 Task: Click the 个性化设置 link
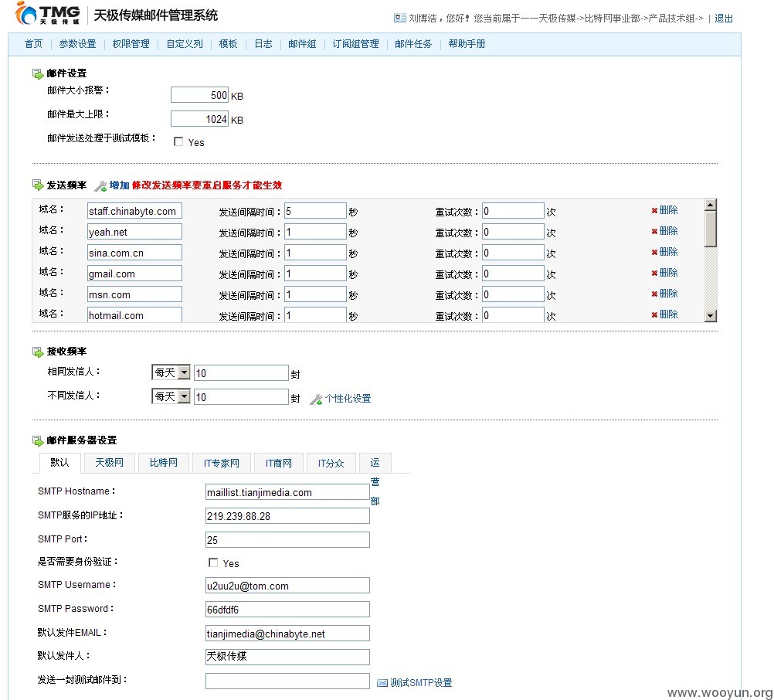[348, 399]
